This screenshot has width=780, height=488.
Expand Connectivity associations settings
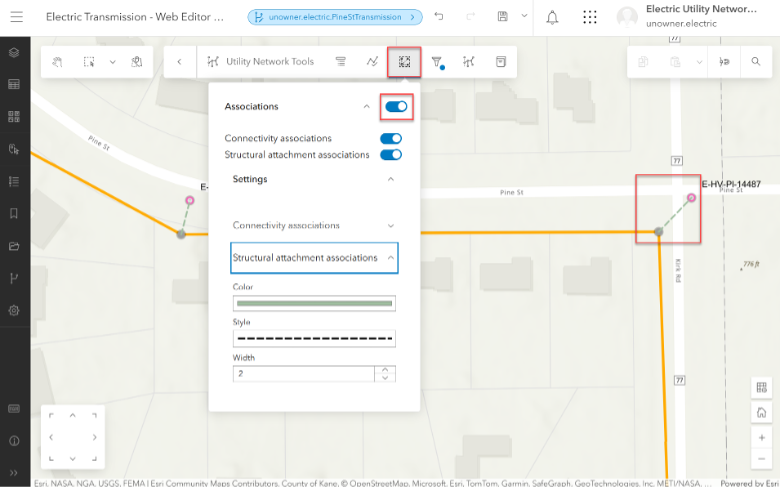pos(390,226)
